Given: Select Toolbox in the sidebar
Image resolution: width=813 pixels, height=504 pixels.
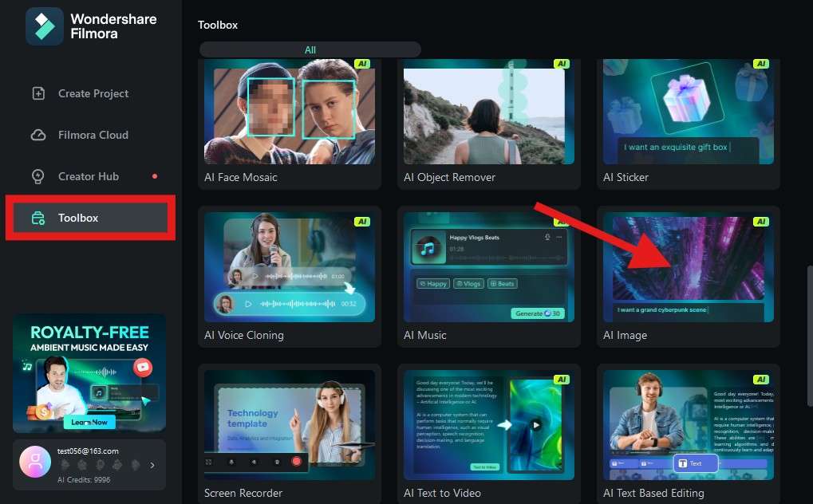Looking at the screenshot, I should point(90,218).
